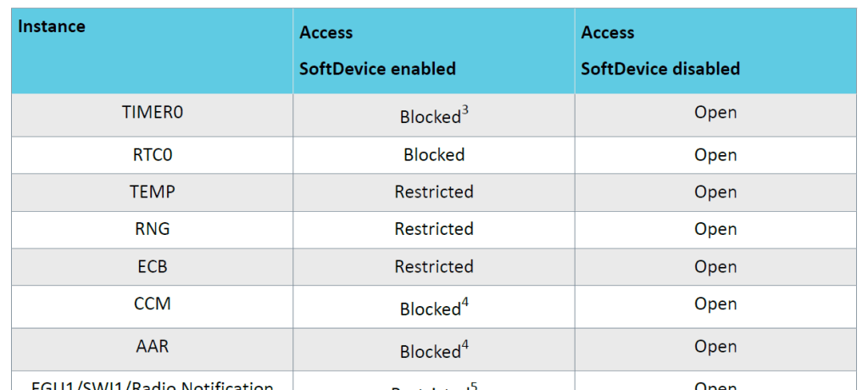The width and height of the screenshot is (868, 390).
Task: Select the TIMER0 instance cell
Action: point(153,113)
